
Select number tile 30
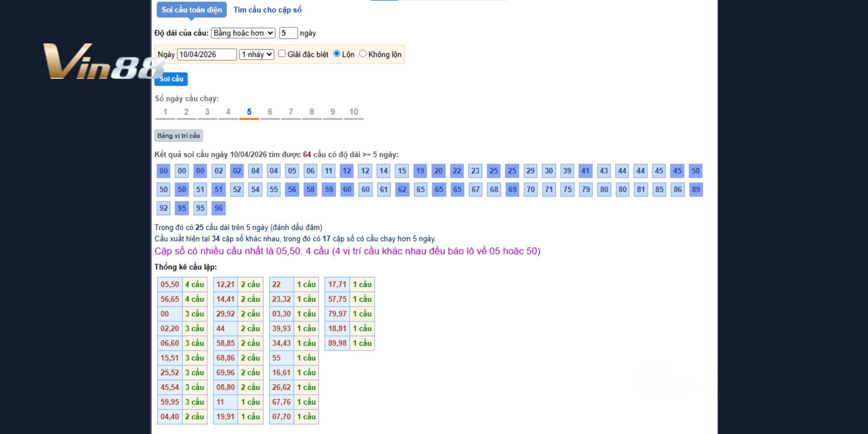pyautogui.click(x=549, y=171)
